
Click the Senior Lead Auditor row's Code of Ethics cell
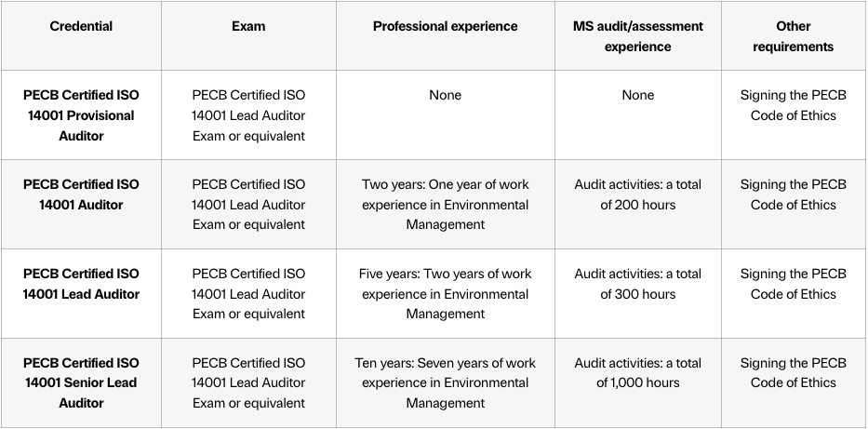(793, 373)
